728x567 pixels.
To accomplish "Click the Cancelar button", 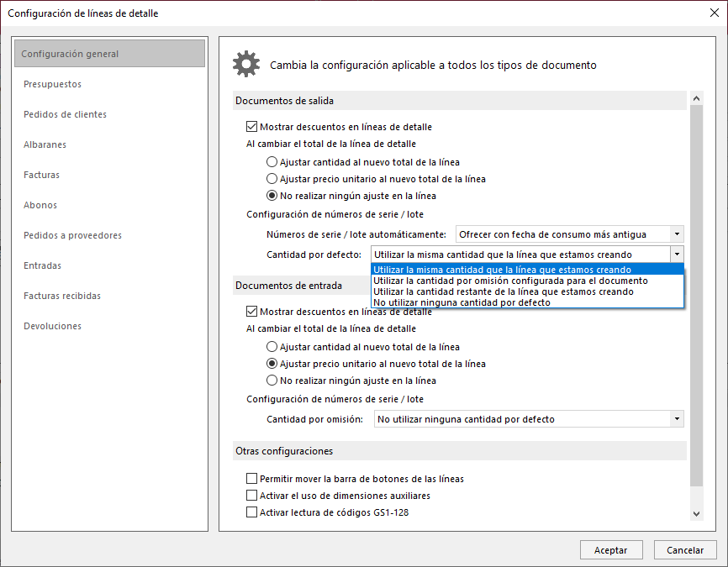I will [685, 550].
